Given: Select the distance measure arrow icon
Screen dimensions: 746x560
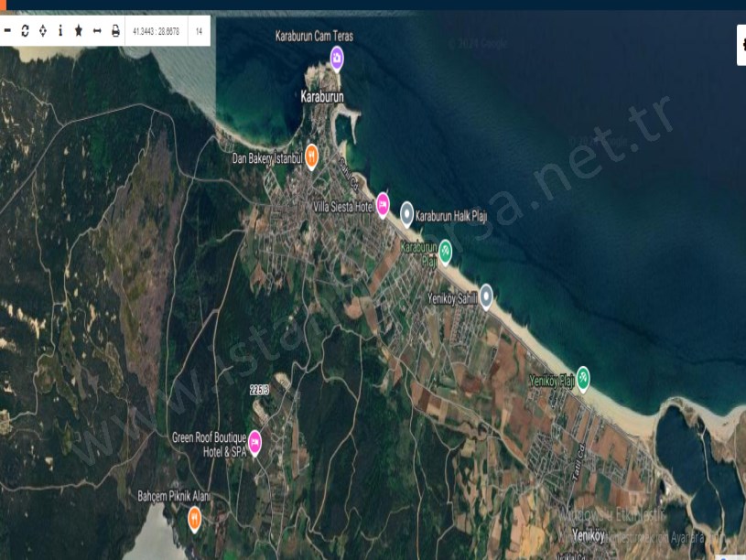Looking at the screenshot, I should [97, 31].
